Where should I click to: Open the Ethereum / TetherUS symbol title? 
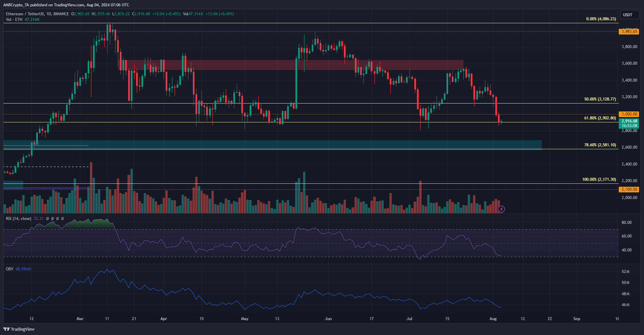click(38, 14)
